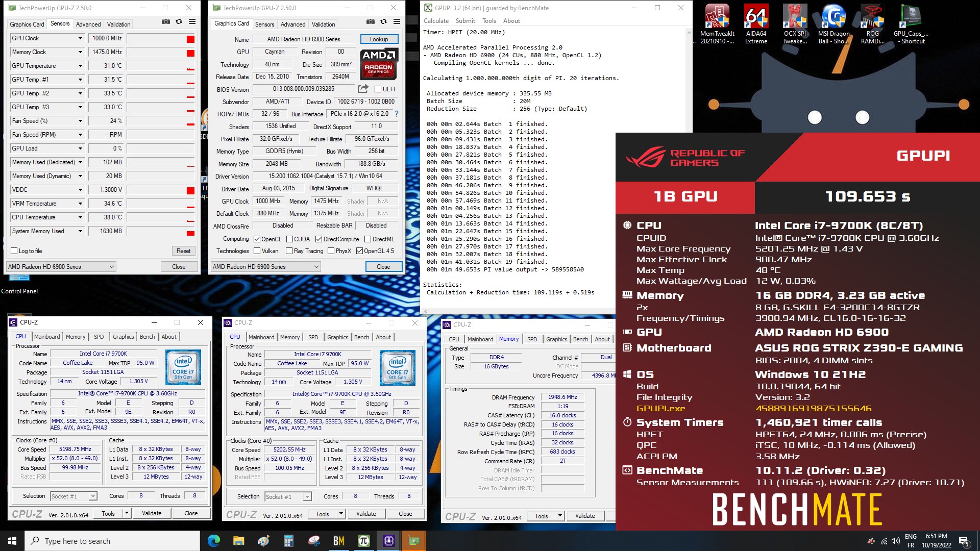Toggle DirectML checkbox

coord(367,239)
